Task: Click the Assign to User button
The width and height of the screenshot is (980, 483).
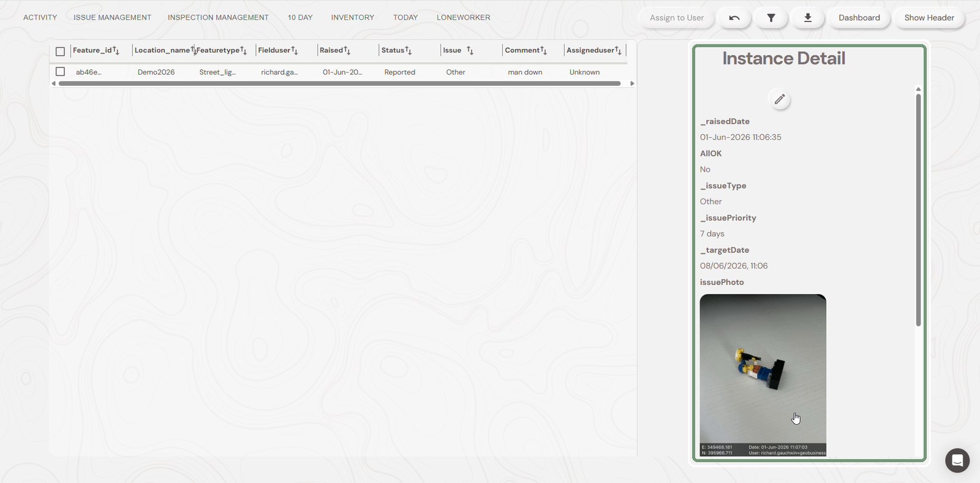Action: [x=677, y=18]
